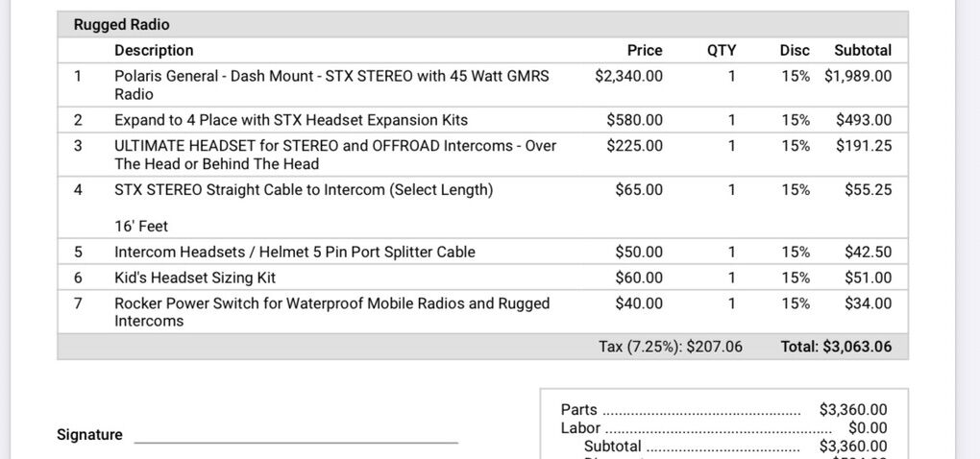The image size is (980, 459).
Task: Select the Parts amount in summary box
Action: coord(853,410)
